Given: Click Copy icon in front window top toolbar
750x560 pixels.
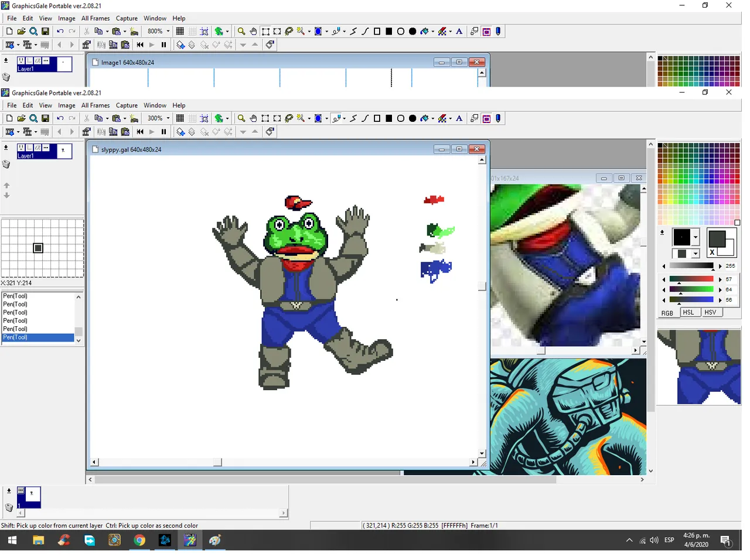Looking at the screenshot, I should pos(98,118).
